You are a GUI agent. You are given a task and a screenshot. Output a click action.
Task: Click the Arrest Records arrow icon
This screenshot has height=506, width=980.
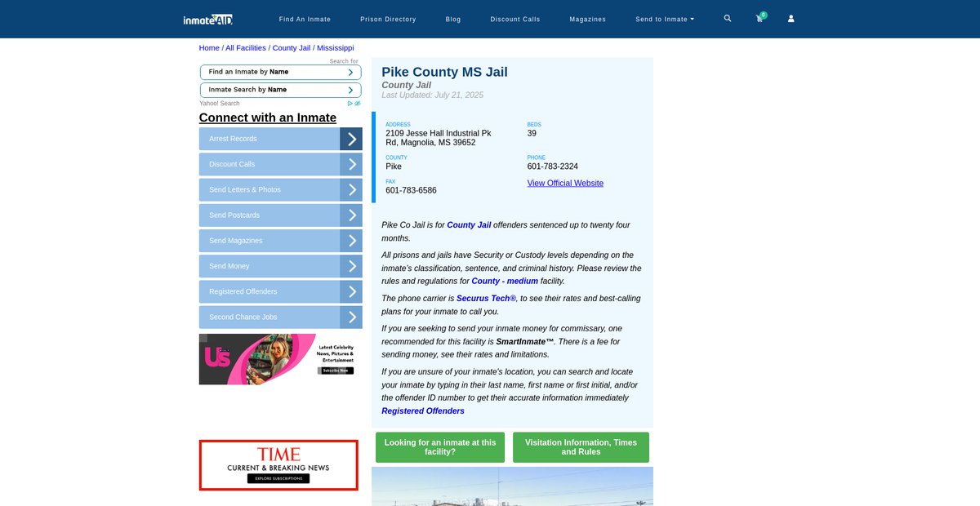coord(351,139)
